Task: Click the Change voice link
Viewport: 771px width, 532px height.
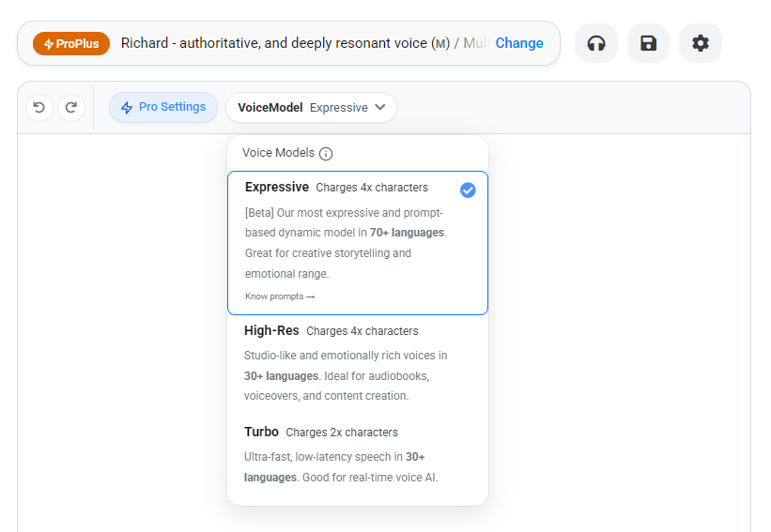Action: click(519, 43)
